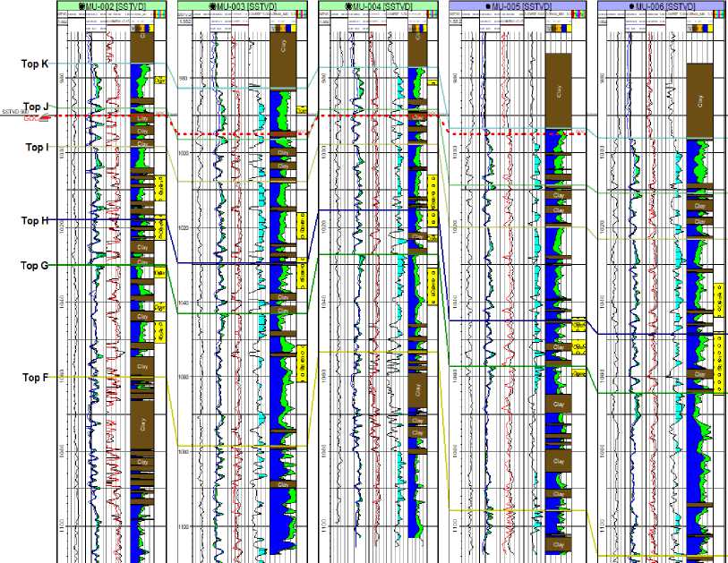The width and height of the screenshot is (728, 563).
Task: Select the MU-004 [SSTVD] well header
Action: point(378,6)
